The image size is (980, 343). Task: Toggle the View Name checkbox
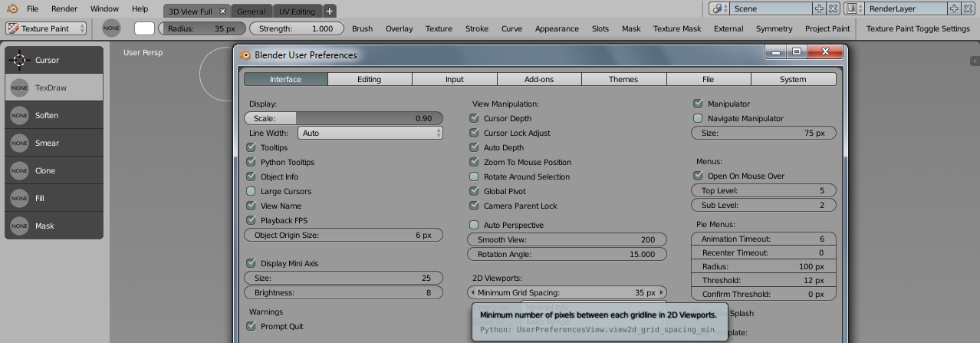pyautogui.click(x=251, y=206)
